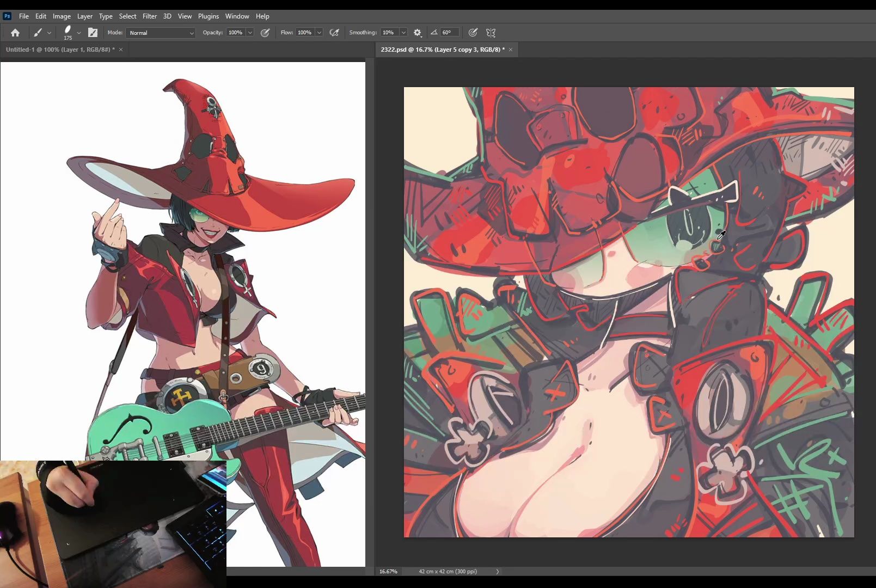This screenshot has width=876, height=588.
Task: Open the blending Mode dropdown set to Normal
Action: coord(161,33)
